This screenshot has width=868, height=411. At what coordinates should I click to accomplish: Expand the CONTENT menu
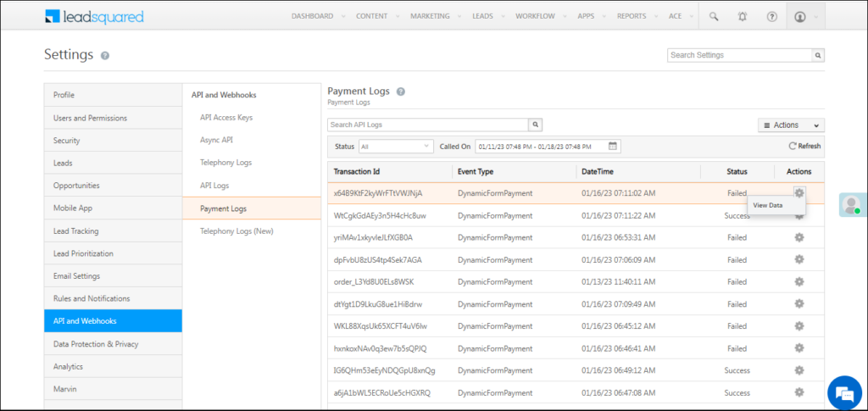(376, 17)
